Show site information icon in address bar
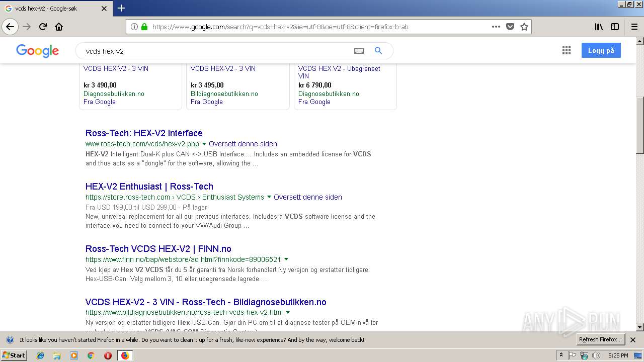Screen dimensions: 644x362 (134, 27)
